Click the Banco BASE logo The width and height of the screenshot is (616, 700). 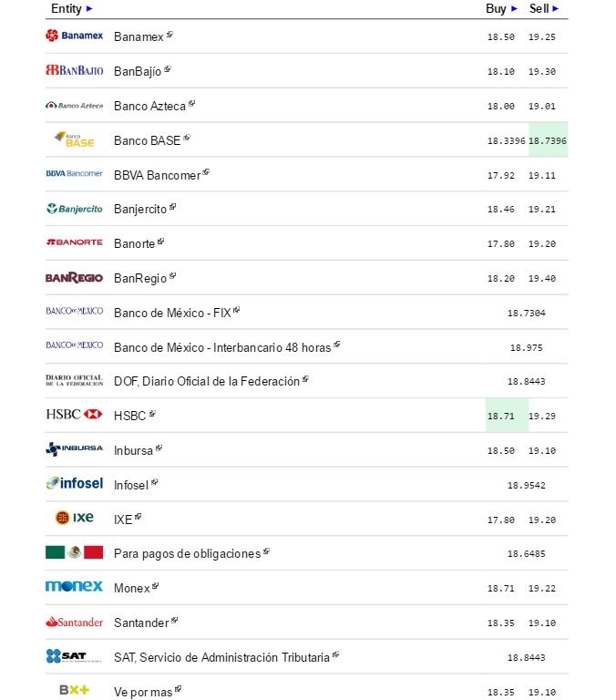[x=74, y=139]
